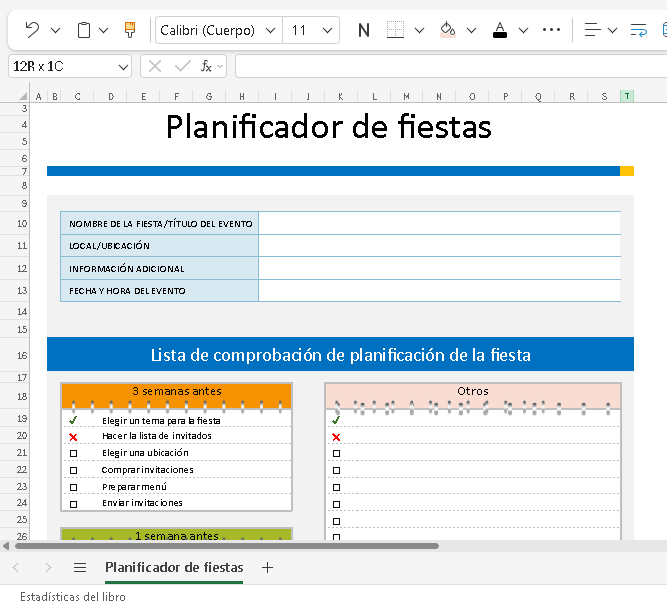Expand the Name Box dropdown arrow
667x607 pixels.
123,67
